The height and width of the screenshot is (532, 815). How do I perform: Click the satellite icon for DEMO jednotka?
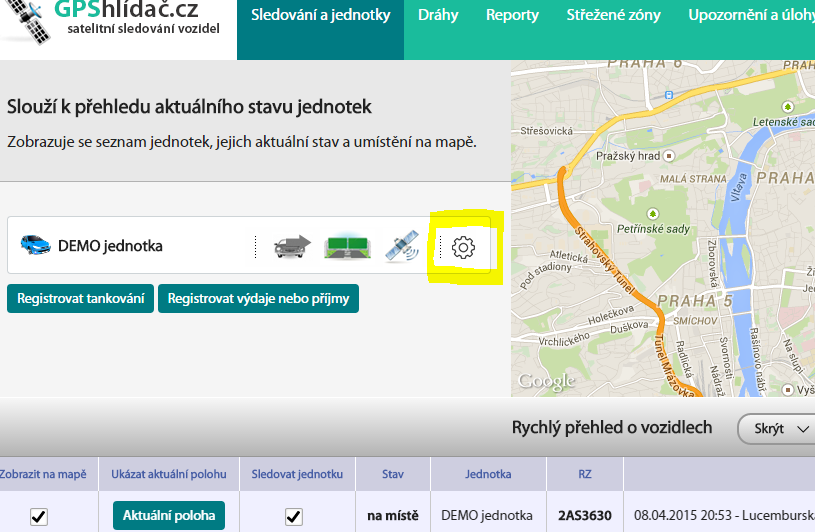coord(403,246)
